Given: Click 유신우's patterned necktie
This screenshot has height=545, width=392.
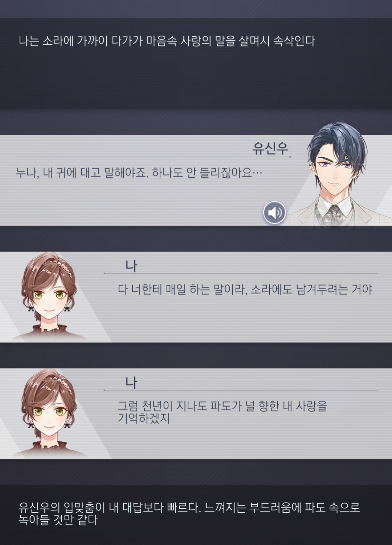Looking at the screenshot, I should click(x=334, y=215).
